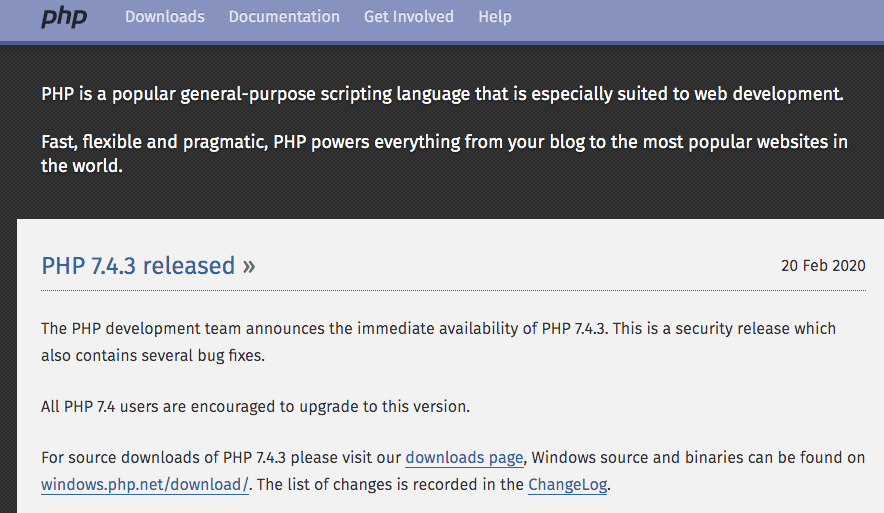
Task: Click empty space in the purple navigation bar
Action: pyautogui.click(x=700, y=17)
